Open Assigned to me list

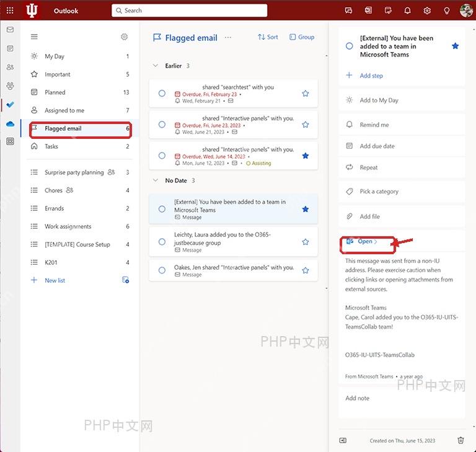(79, 110)
